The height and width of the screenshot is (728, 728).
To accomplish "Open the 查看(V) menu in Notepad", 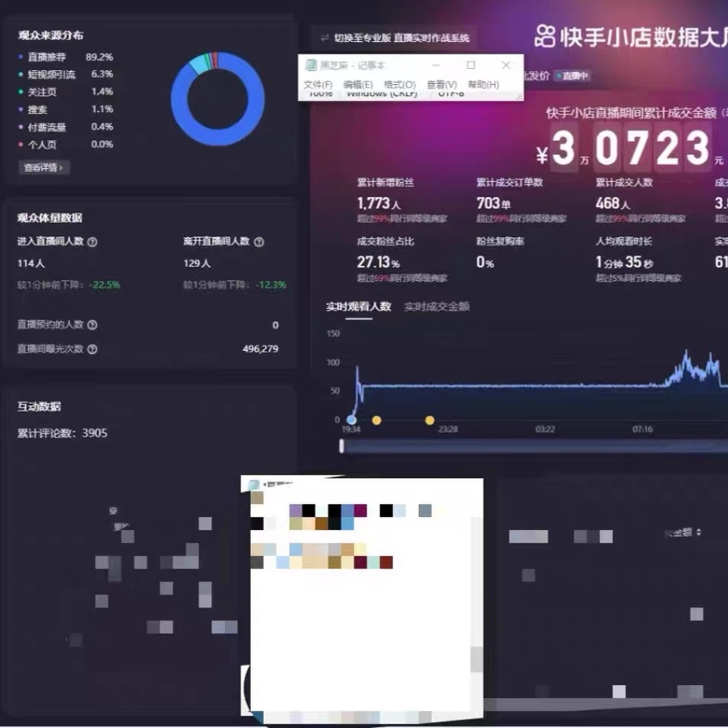I will (442, 84).
